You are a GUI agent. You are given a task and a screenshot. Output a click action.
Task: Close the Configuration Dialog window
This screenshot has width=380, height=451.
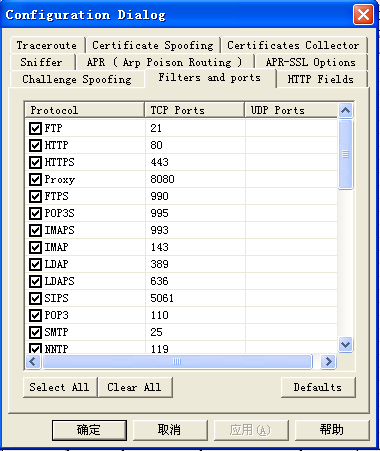click(363, 15)
